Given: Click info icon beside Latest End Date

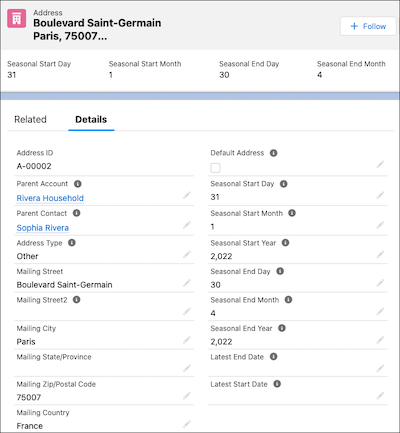Looking at the screenshot, I should point(273,357).
